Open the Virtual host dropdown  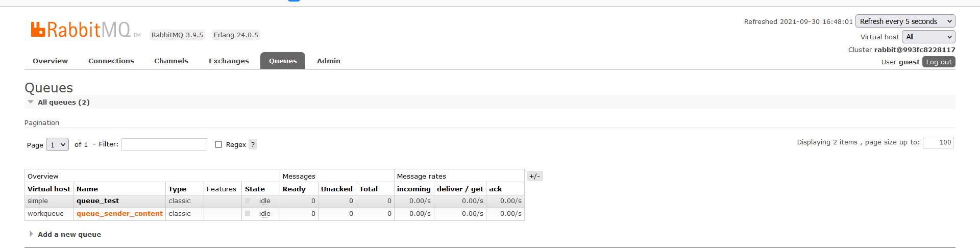click(928, 37)
